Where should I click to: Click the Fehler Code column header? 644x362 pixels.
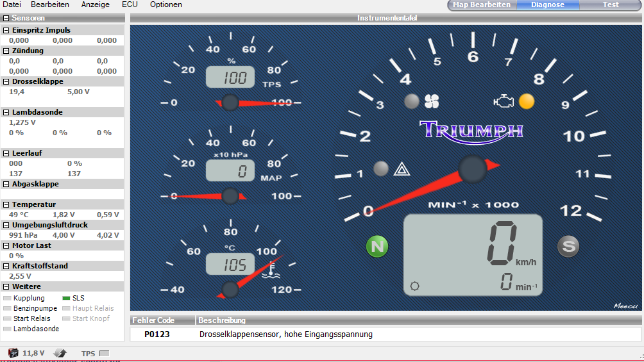tap(162, 320)
